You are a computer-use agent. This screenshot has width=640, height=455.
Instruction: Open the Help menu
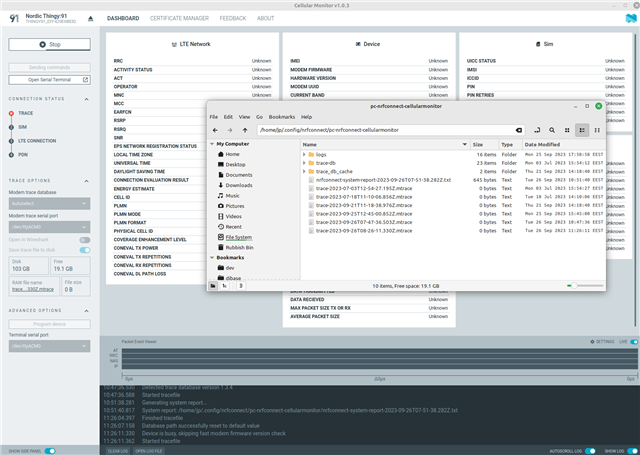[306, 117]
